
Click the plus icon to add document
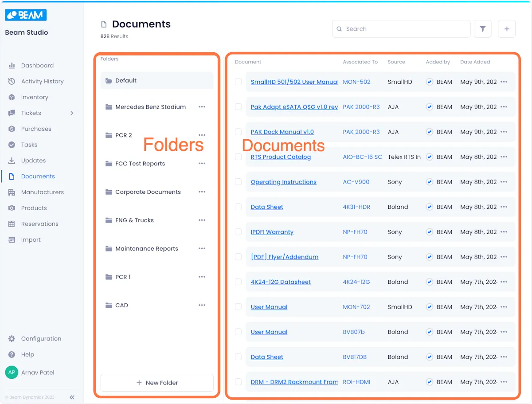click(x=507, y=29)
